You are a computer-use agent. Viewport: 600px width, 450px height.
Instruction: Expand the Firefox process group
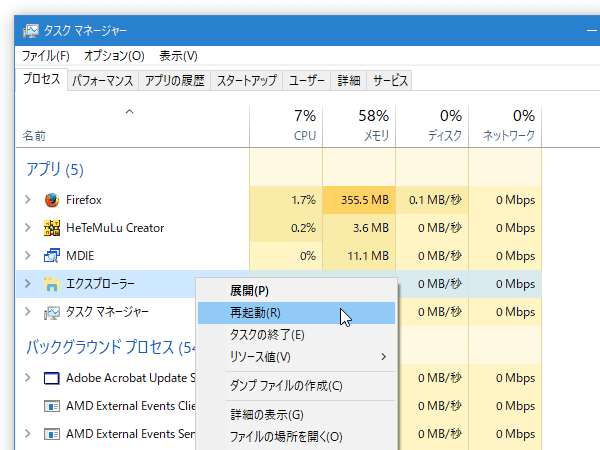click(28, 199)
